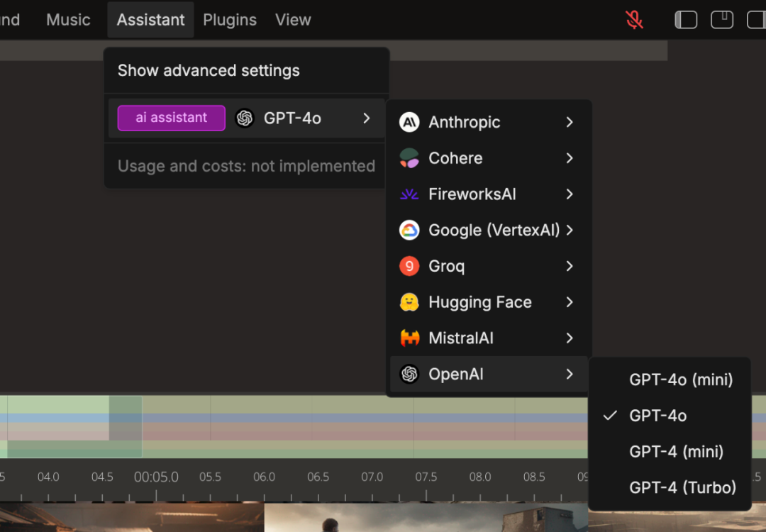Click the purple ai assistant badge
Screen dimensions: 766x532
coord(172,118)
